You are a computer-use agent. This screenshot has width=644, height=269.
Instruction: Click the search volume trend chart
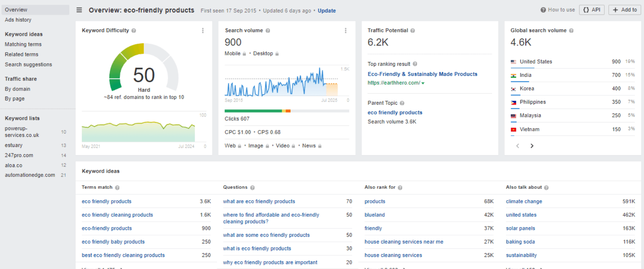(281, 82)
